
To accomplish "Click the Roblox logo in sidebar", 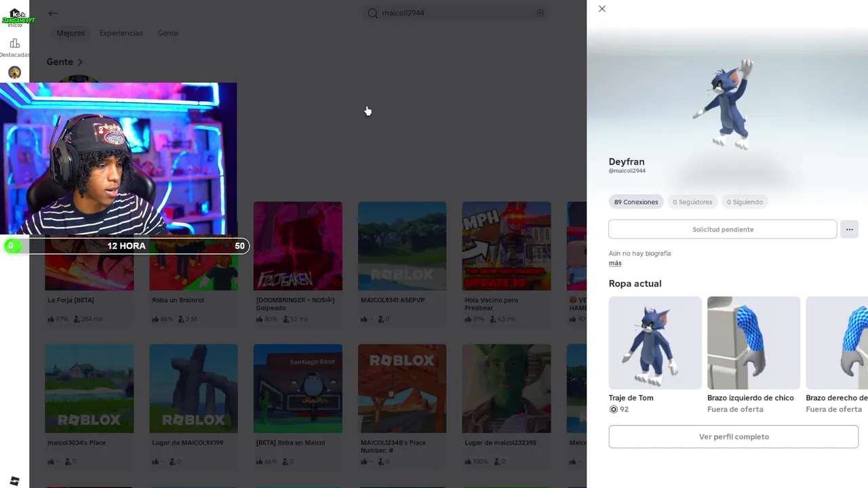I will tap(15, 481).
